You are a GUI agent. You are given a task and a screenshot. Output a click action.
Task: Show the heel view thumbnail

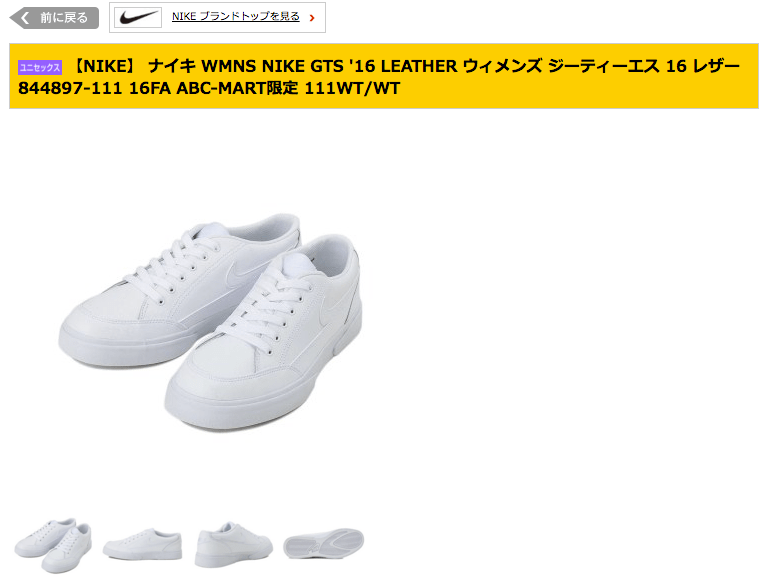[x=233, y=545]
